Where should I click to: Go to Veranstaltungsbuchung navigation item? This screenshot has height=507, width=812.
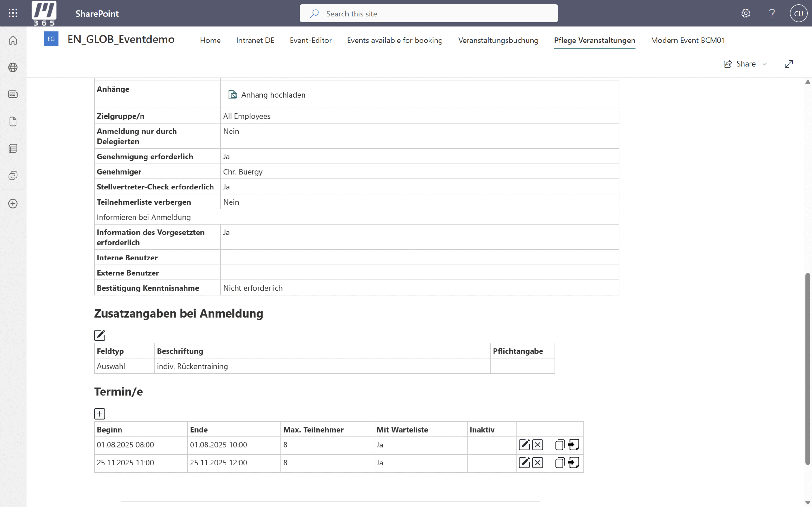[x=498, y=40]
